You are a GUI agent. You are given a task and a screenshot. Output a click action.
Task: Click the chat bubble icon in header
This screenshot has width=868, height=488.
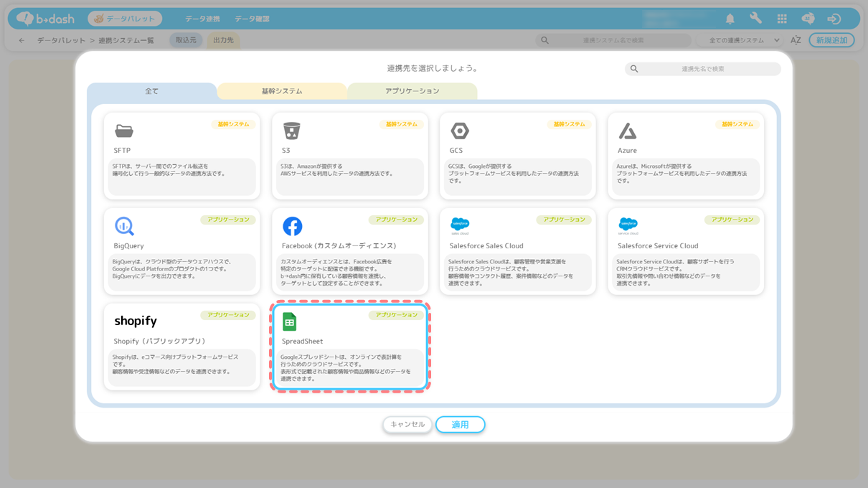tap(808, 19)
